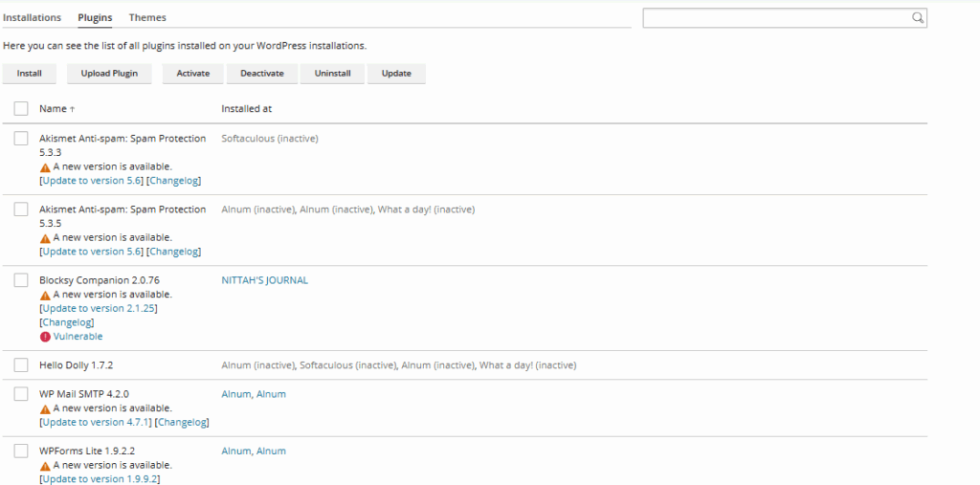Screen dimensions: 980x485
Task: Click the Blocksy Companion 2.0.76 name
Action: click(x=100, y=280)
